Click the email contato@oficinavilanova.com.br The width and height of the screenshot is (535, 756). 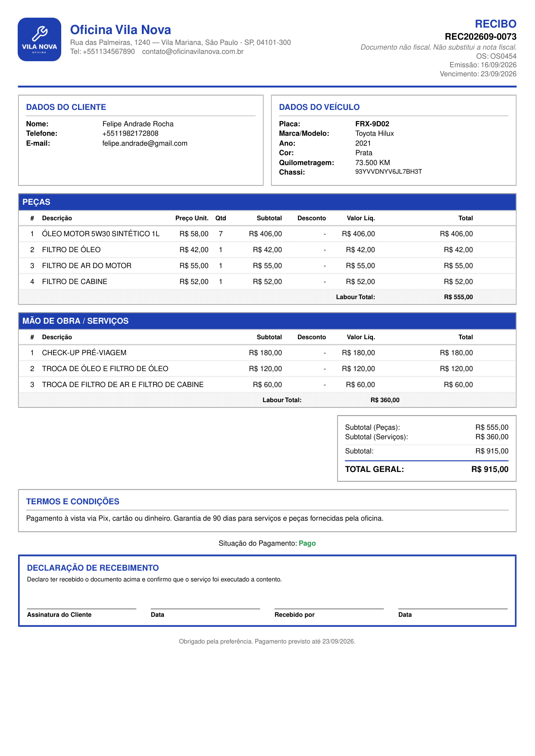[x=193, y=52]
